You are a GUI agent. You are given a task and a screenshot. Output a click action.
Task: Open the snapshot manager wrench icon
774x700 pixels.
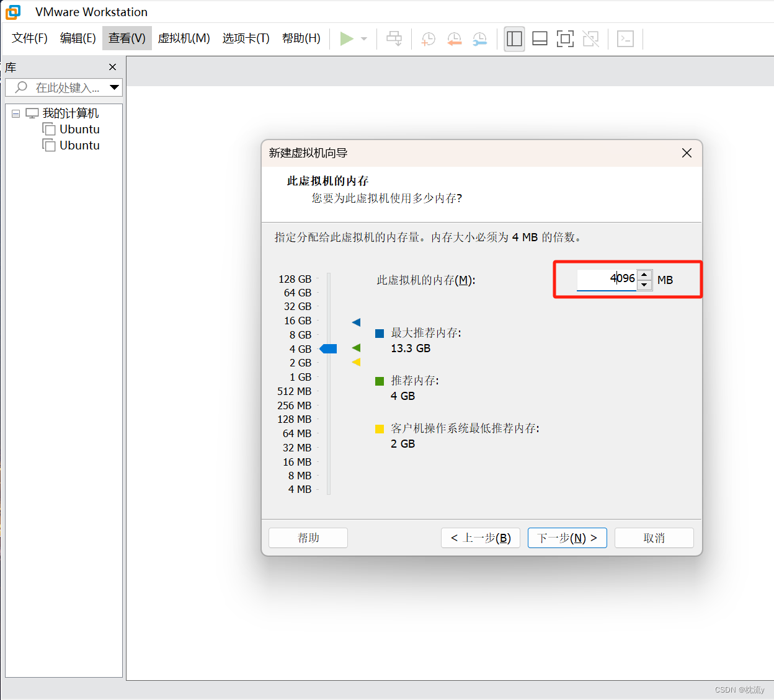pyautogui.click(x=480, y=39)
